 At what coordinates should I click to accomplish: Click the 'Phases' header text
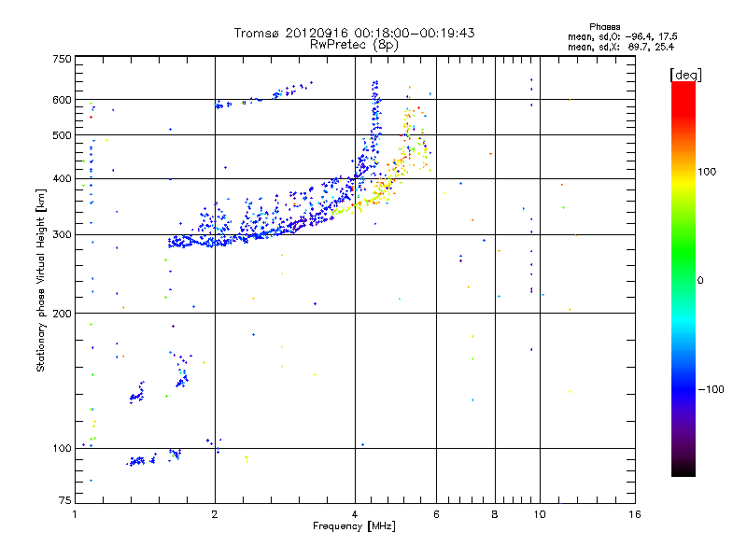[x=604, y=27]
